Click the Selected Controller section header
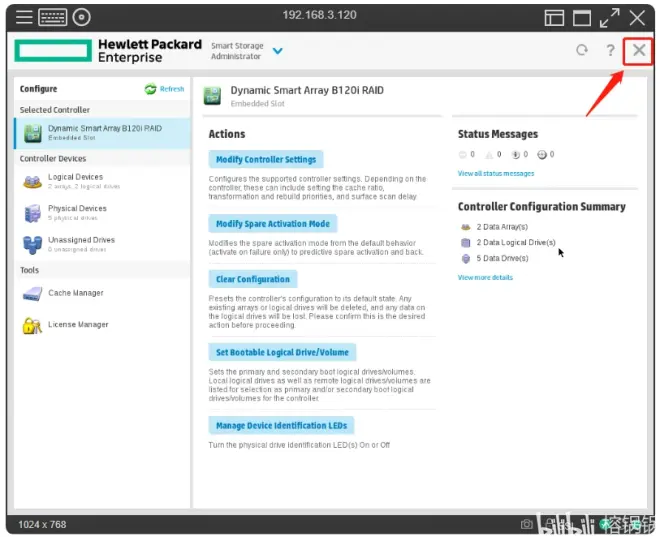Image resolution: width=660 pixels, height=537 pixels. tap(55, 110)
